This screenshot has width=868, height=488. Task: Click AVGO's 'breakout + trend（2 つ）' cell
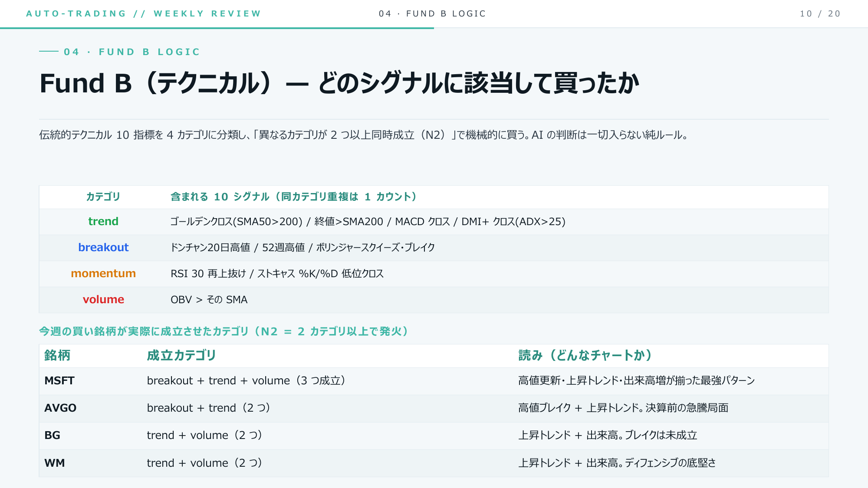(209, 408)
